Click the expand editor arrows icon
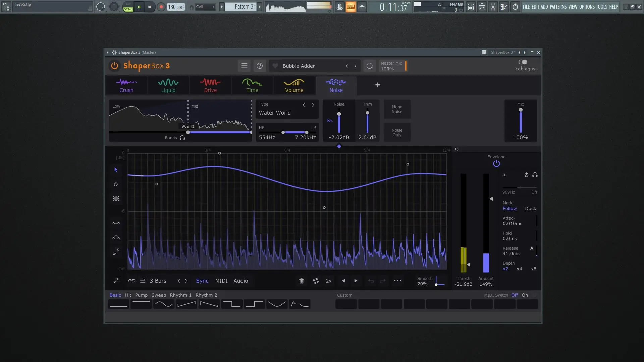 [x=116, y=281]
